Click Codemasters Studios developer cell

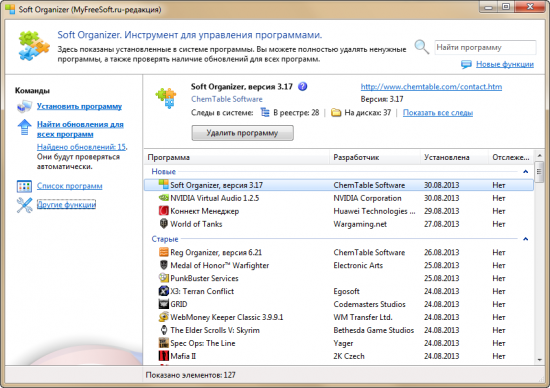point(369,304)
